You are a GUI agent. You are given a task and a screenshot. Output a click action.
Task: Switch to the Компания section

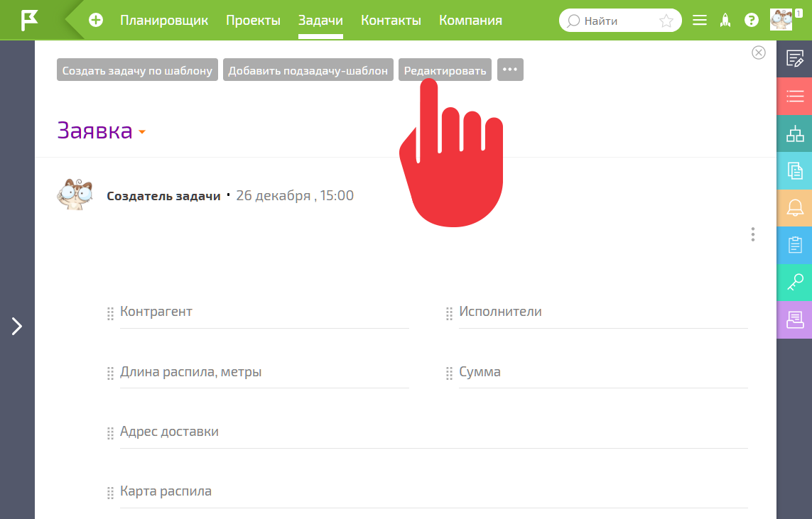471,20
